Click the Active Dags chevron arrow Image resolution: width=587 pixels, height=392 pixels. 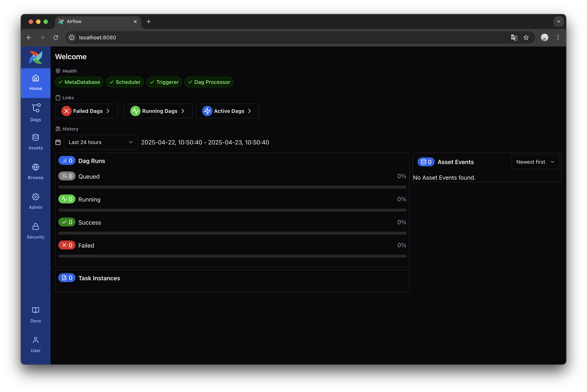click(x=249, y=111)
